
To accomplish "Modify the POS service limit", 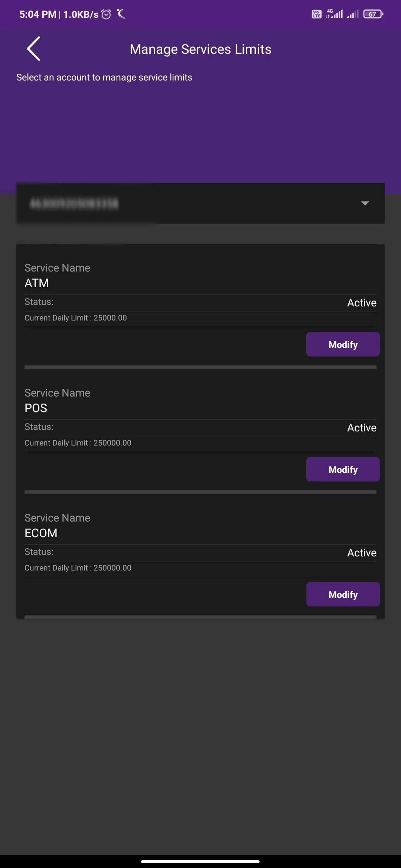I will click(x=343, y=469).
